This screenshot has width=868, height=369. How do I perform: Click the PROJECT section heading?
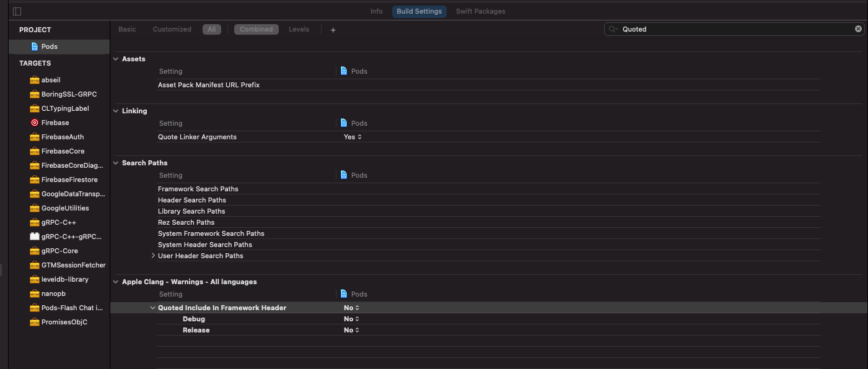pyautogui.click(x=35, y=30)
